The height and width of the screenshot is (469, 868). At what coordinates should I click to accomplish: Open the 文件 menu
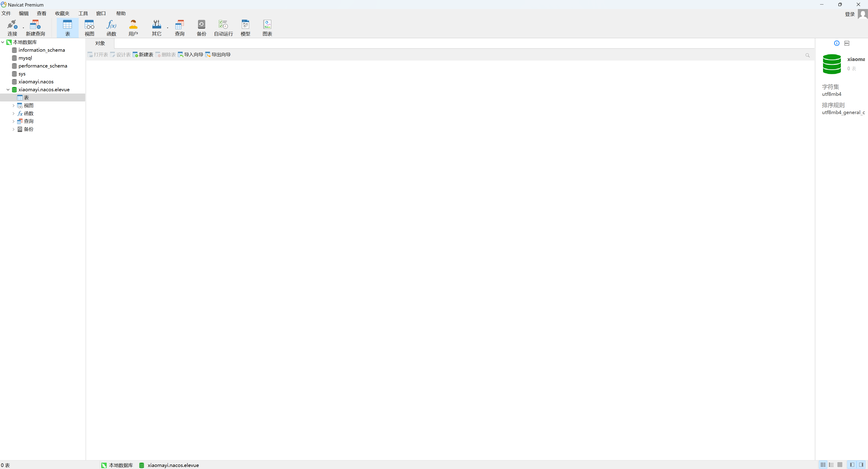(6, 14)
